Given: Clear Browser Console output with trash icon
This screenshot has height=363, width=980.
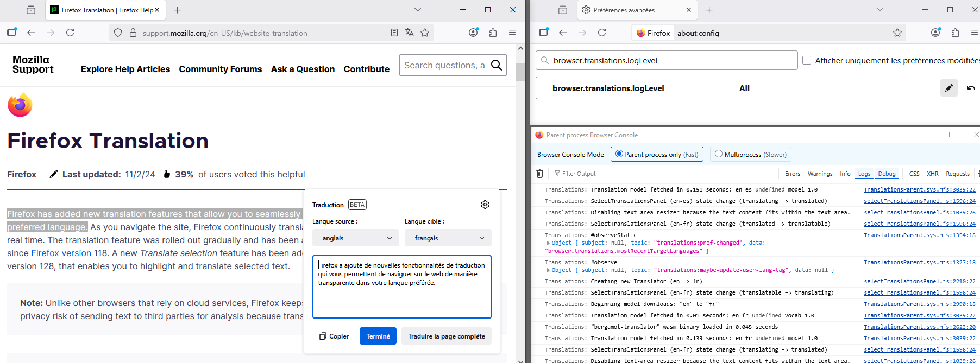Looking at the screenshot, I should (539, 174).
